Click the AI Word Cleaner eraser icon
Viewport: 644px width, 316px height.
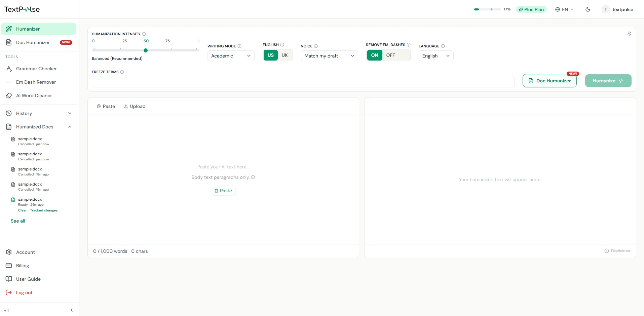9,95
